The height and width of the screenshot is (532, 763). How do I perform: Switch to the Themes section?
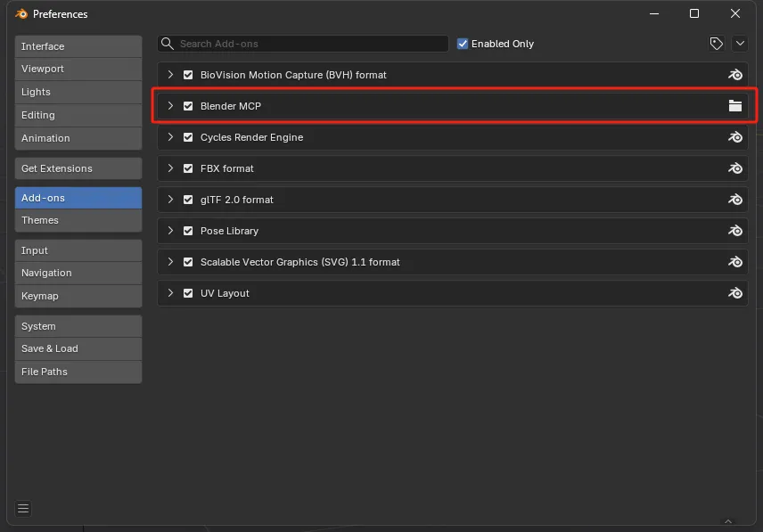[x=78, y=220]
